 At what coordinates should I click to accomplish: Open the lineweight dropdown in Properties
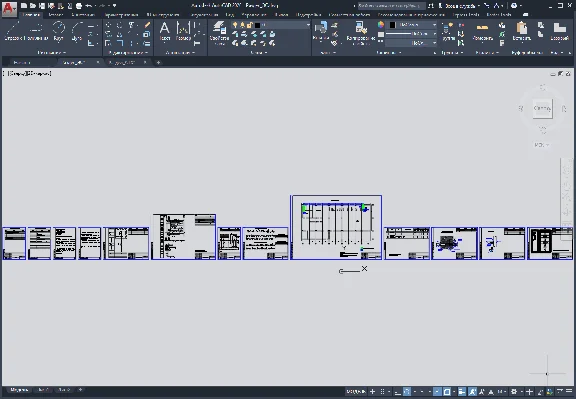411,34
